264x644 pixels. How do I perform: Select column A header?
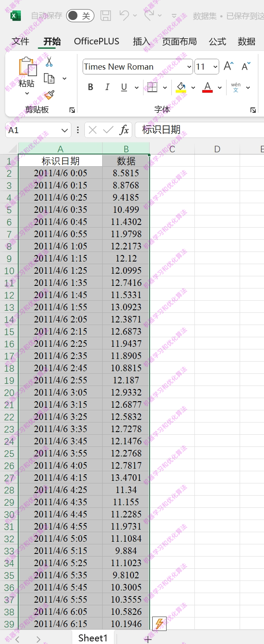coord(60,149)
